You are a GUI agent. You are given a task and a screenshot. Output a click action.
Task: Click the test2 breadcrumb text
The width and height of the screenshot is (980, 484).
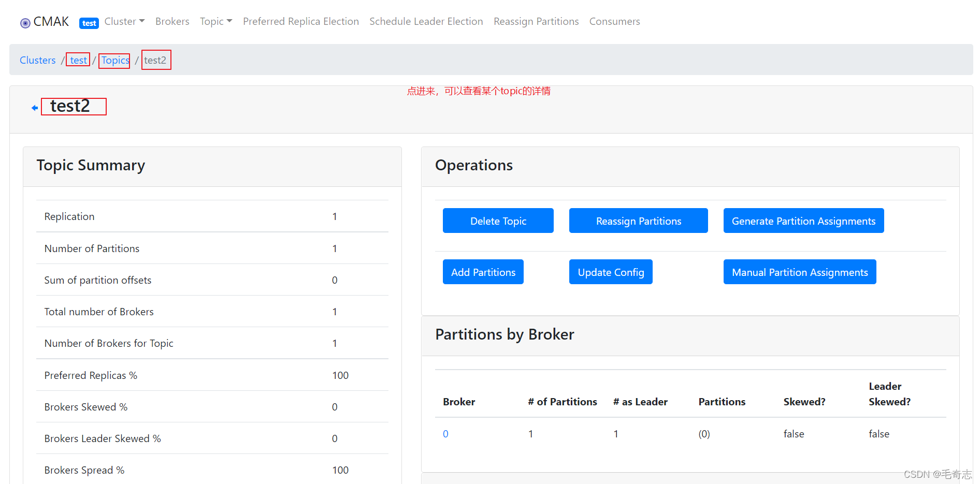(155, 60)
